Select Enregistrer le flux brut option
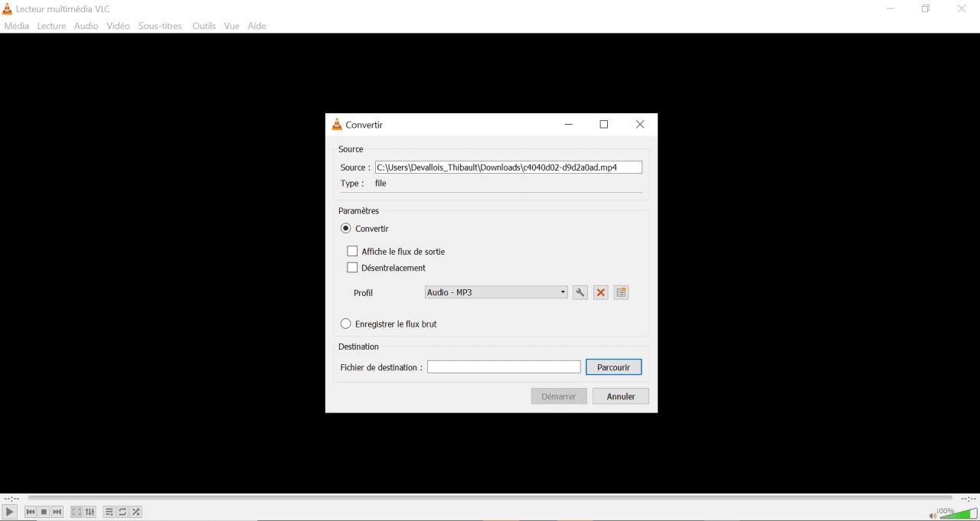This screenshot has width=980, height=521. (346, 324)
